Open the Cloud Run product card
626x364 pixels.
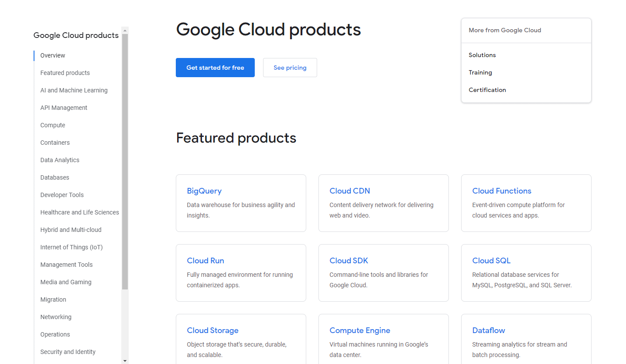tap(205, 260)
